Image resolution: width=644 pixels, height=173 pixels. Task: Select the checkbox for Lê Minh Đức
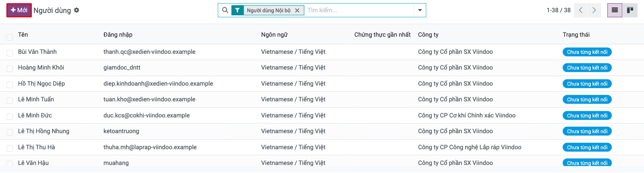10,117
